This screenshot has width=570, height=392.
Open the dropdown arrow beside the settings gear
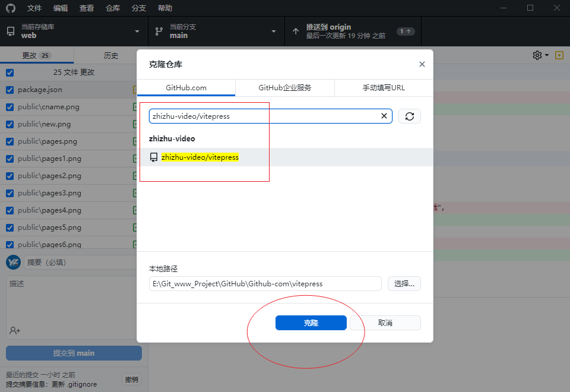click(547, 55)
